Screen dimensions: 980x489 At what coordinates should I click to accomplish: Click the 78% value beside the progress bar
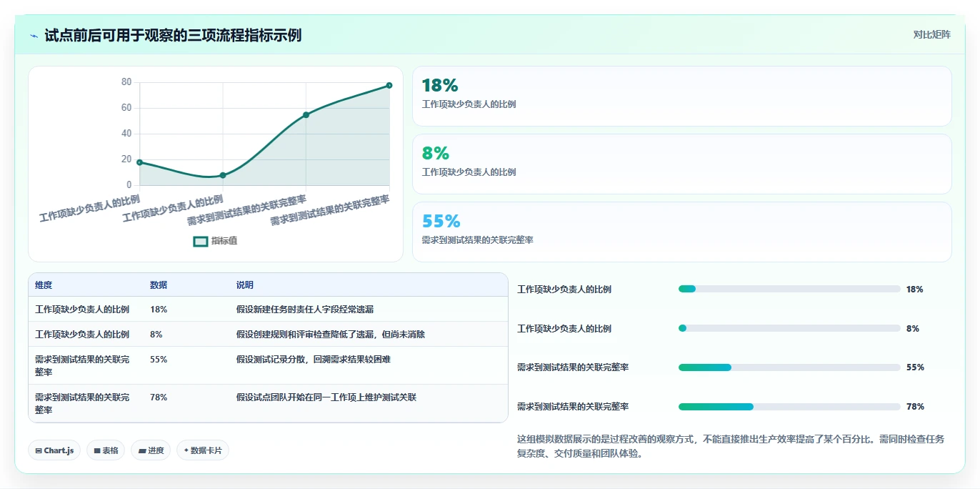coord(915,407)
